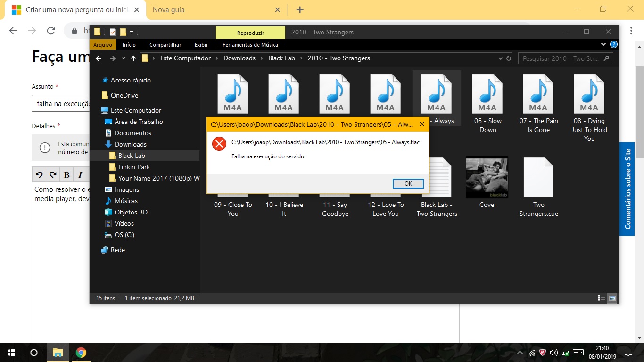Screen dimensions: 644x362
Task: Switch to details view layout
Action: coord(602,298)
